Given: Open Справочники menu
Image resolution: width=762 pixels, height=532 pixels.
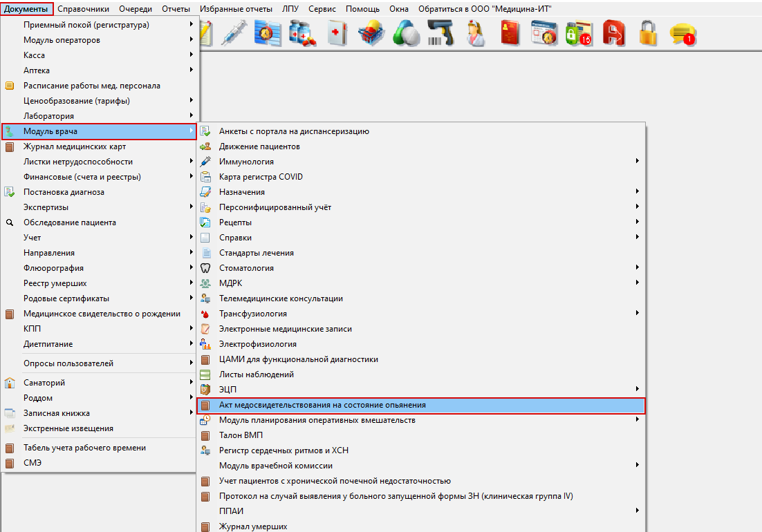Looking at the screenshot, I should point(83,9).
